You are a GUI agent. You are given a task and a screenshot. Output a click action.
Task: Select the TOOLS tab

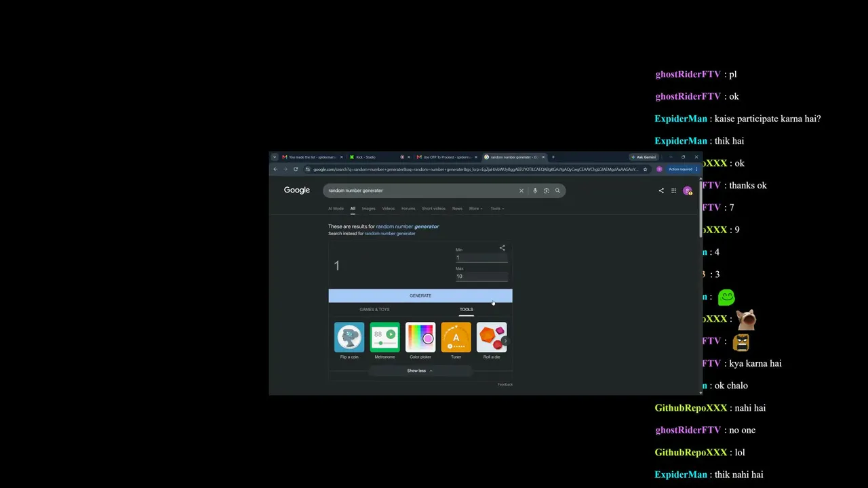[x=467, y=310]
